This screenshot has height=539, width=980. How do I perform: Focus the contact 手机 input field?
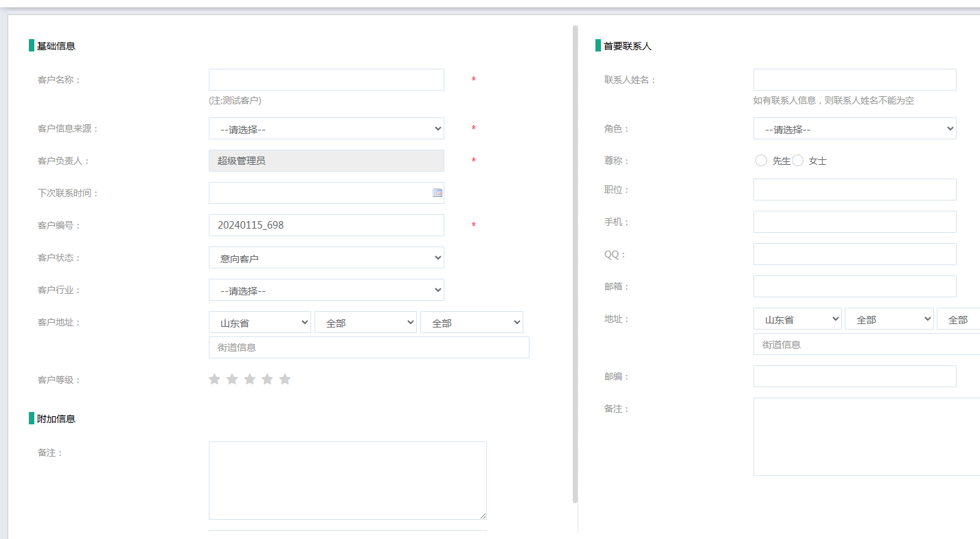[x=855, y=222]
